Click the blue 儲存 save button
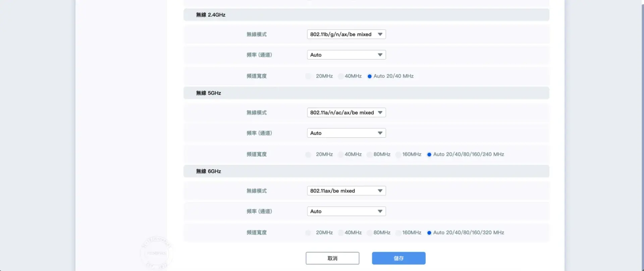644x271 pixels. pos(398,258)
